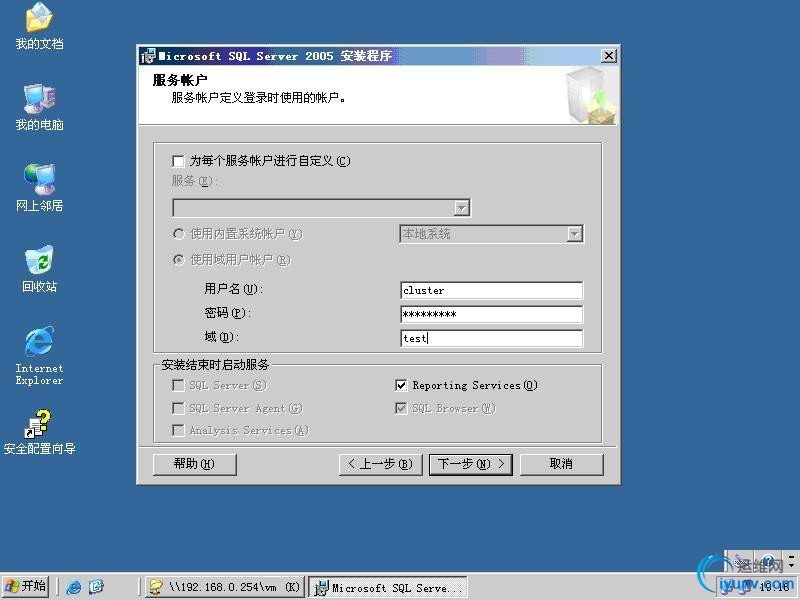The image size is (800, 600).
Task: Proceed with 下一步 button
Action: click(x=471, y=464)
